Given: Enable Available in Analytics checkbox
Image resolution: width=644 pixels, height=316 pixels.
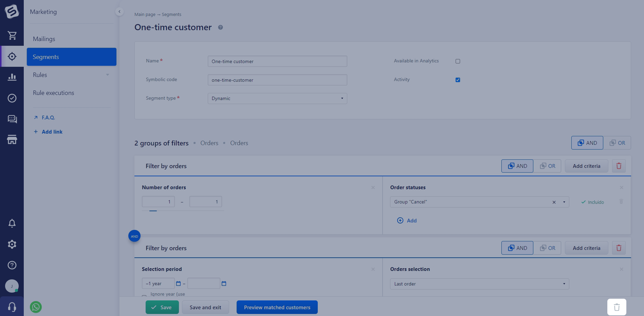Looking at the screenshot, I should pos(458,61).
